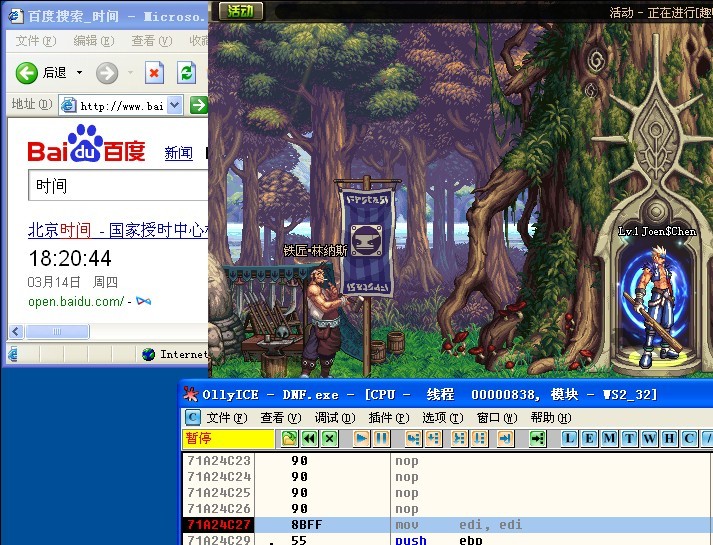Select disassembly row at address 71A24C23
This screenshot has width=713, height=545.
(x=447, y=461)
